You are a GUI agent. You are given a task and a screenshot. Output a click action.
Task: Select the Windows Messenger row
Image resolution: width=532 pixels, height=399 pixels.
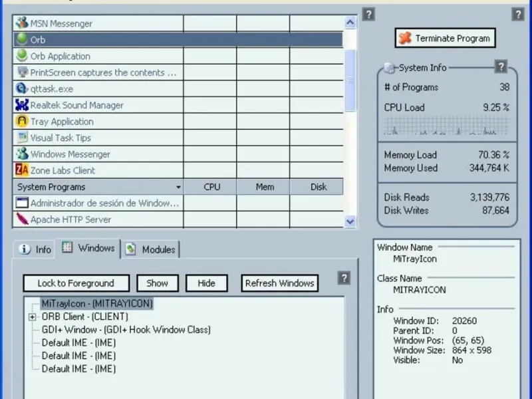tap(178, 154)
